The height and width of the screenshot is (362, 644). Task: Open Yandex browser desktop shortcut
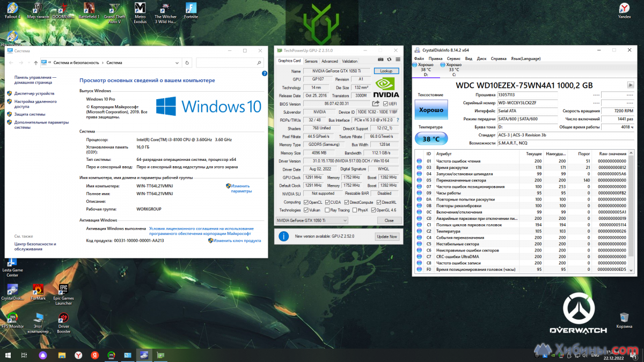click(625, 11)
